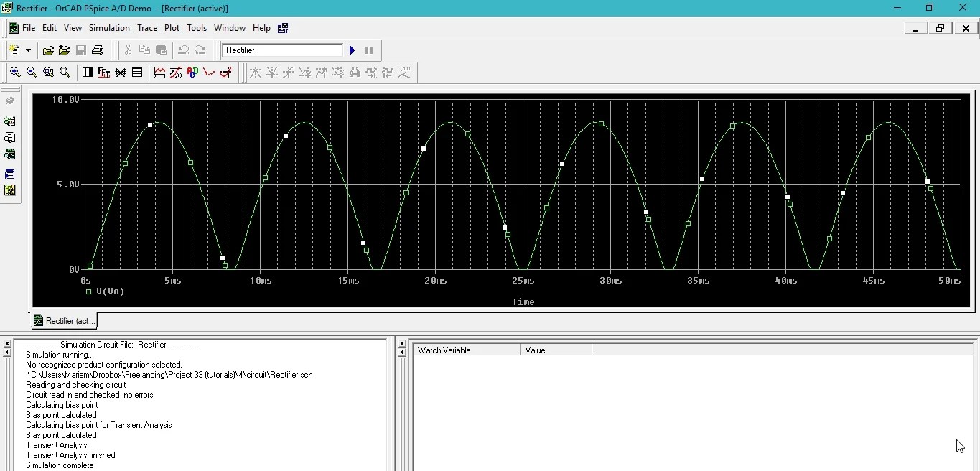Toggle logarithmic scale on X axis
980x471 pixels.
click(x=87, y=72)
